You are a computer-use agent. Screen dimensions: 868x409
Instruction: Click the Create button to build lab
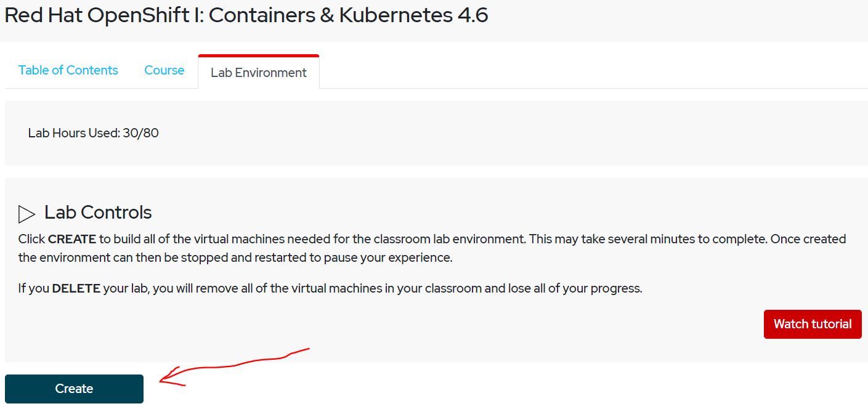[73, 389]
